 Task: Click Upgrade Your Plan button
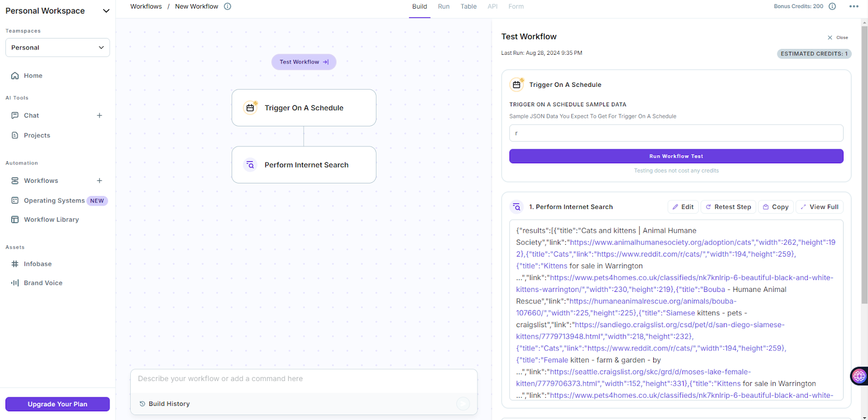58,404
